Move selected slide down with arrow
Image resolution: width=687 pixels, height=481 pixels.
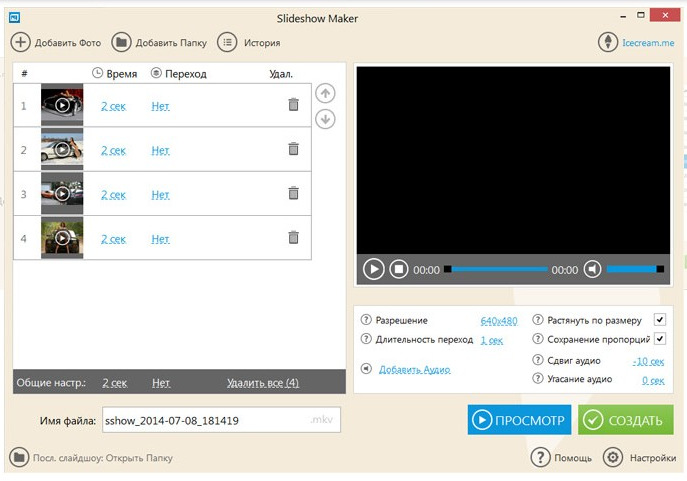pyautogui.click(x=325, y=119)
